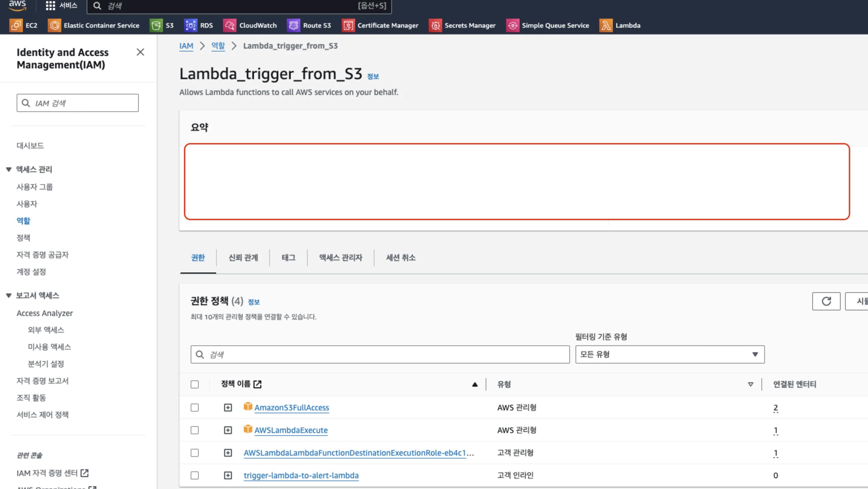Expand the AmazonS3FullAccess policy details
868x489 pixels.
tap(228, 407)
